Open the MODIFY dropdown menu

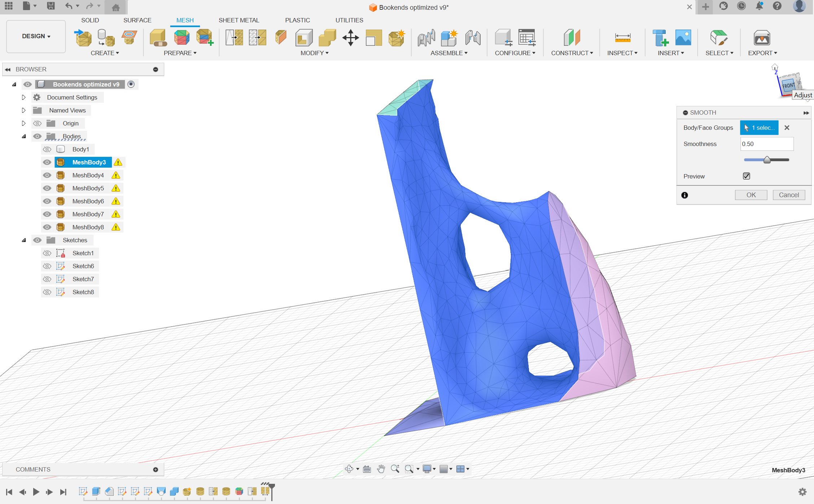click(314, 53)
